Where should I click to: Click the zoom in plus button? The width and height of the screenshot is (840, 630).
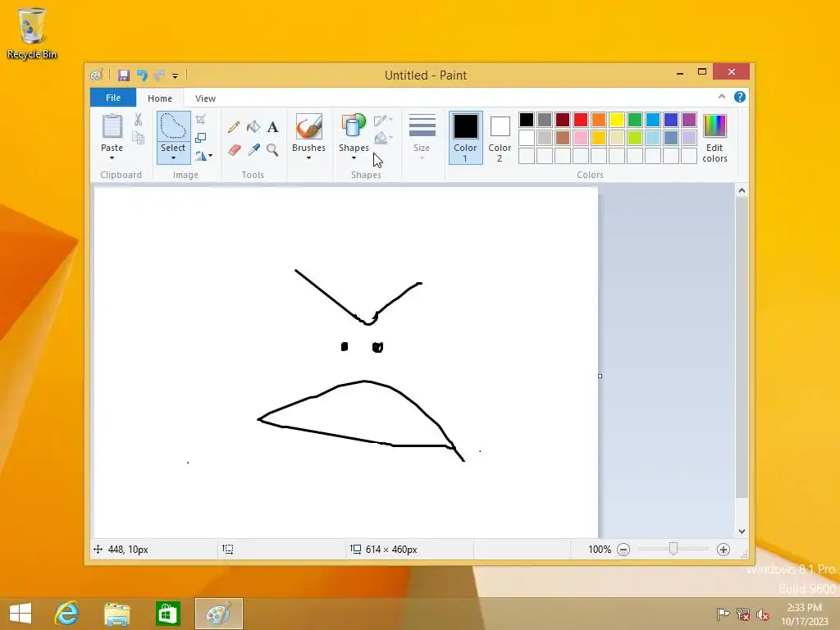click(724, 549)
